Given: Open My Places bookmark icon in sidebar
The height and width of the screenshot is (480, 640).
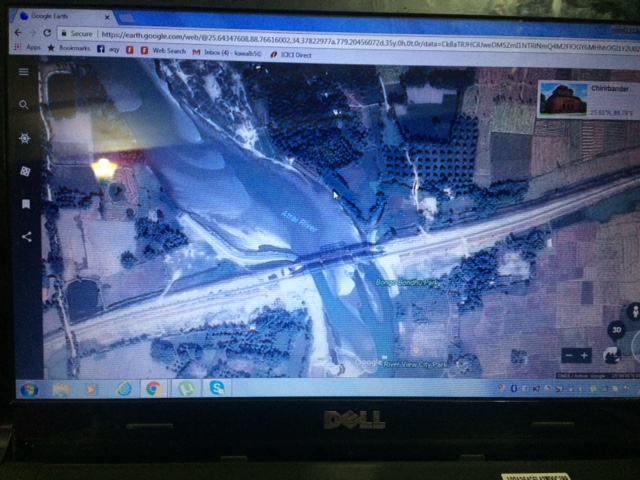Looking at the screenshot, I should pyautogui.click(x=26, y=204).
